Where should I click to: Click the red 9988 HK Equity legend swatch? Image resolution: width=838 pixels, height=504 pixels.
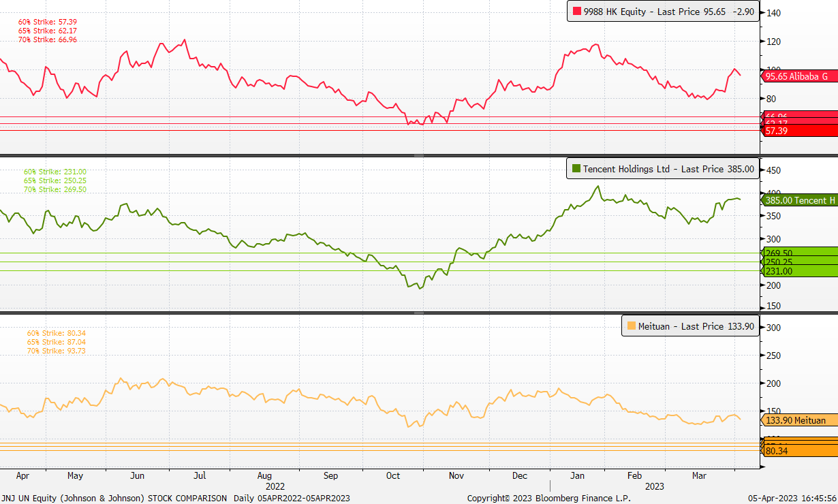576,12
